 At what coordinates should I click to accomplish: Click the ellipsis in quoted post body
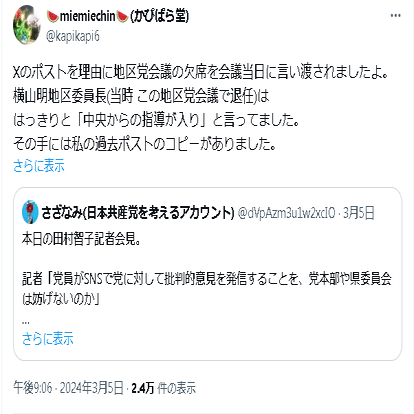[26, 322]
